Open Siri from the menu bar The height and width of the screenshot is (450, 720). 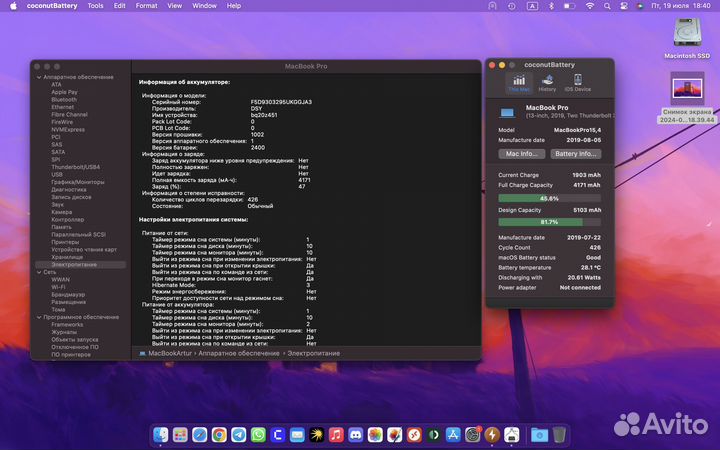click(640, 6)
